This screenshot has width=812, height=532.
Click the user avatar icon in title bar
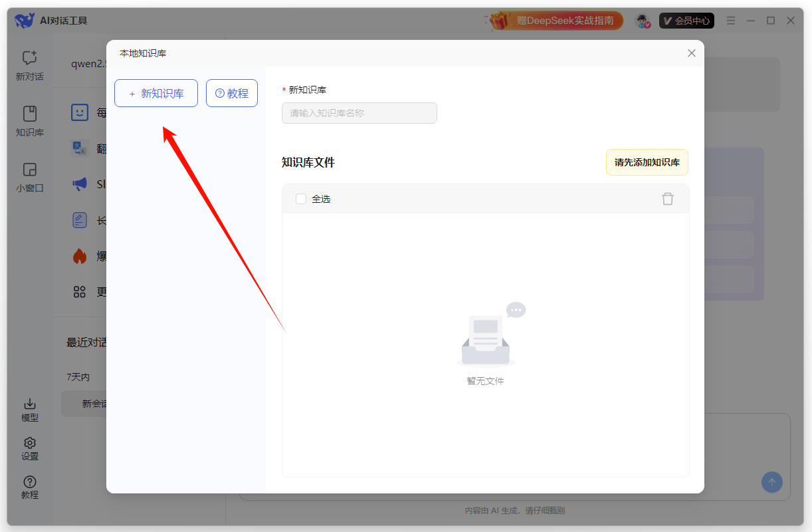[642, 21]
